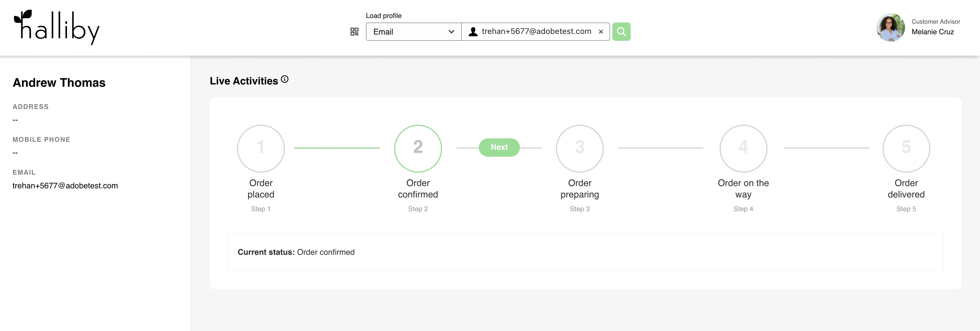Image resolution: width=980 pixels, height=331 pixels.
Task: Click the person icon in the profile field
Action: pos(473,32)
